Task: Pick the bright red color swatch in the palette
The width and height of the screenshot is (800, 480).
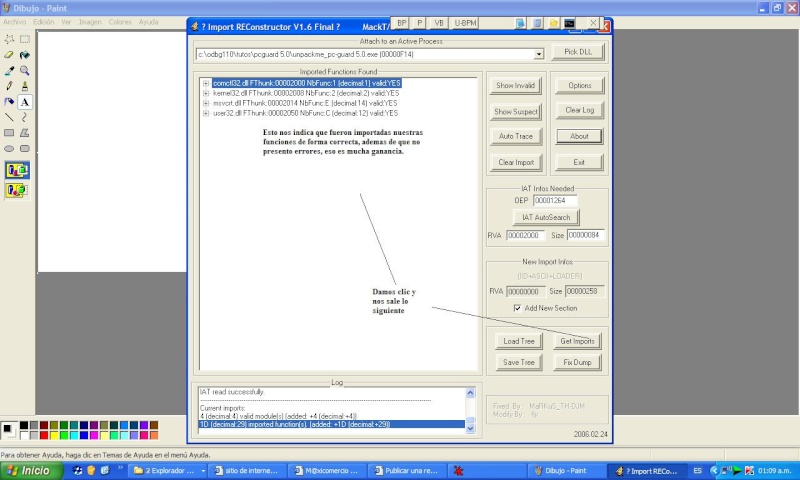Action: tap(44, 435)
